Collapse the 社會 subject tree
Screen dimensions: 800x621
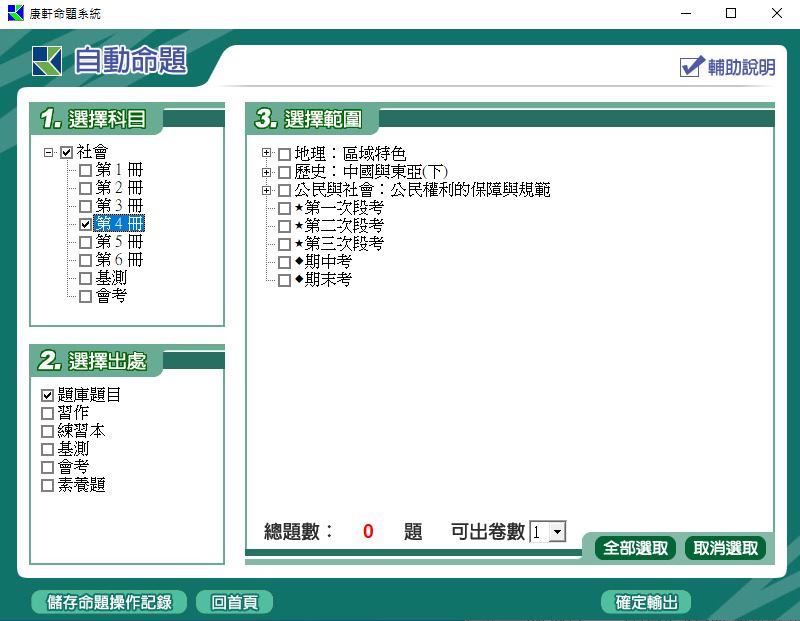49,153
